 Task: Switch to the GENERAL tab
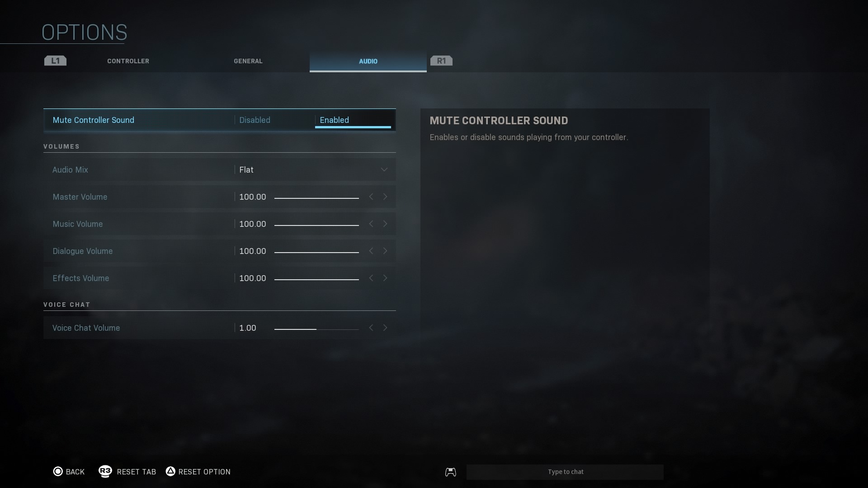[248, 61]
